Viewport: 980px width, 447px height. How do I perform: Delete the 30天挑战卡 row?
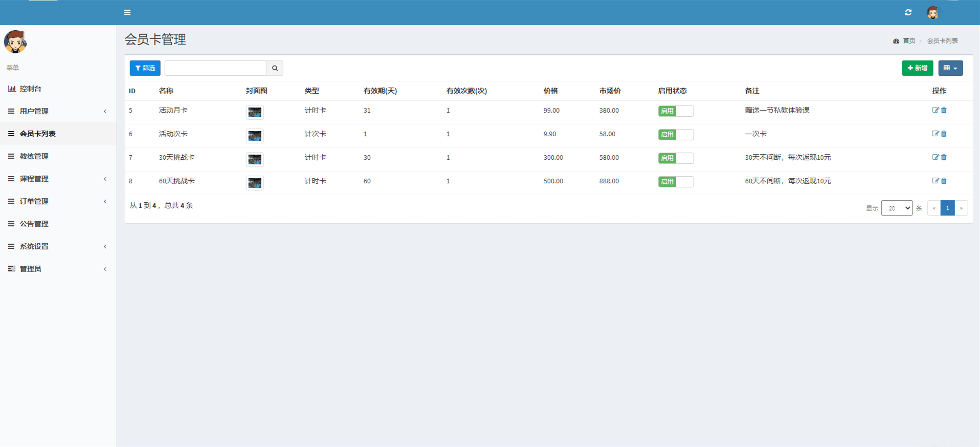(x=944, y=157)
